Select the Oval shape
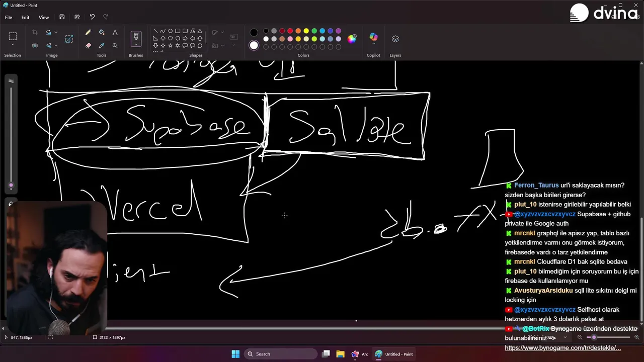The height and width of the screenshot is (362, 644). (171, 31)
